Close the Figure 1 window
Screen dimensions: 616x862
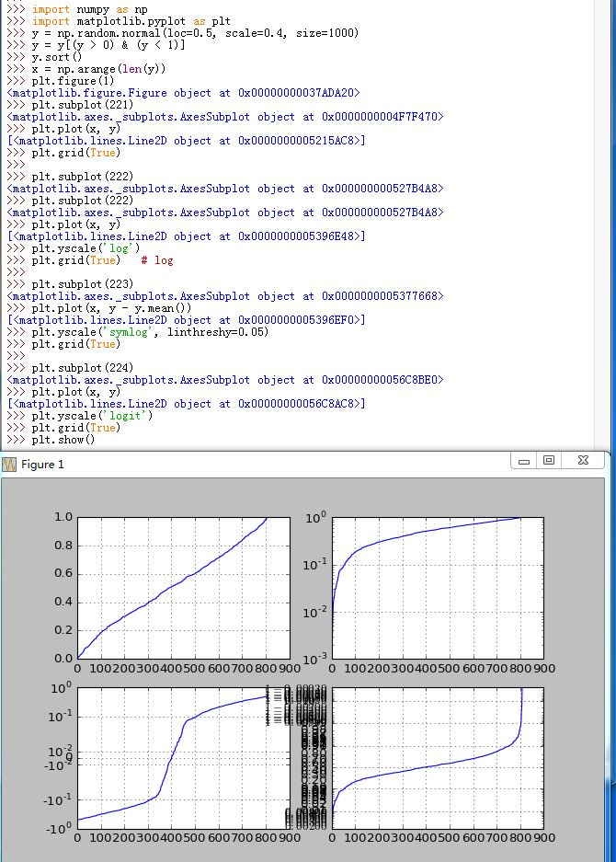coord(583,461)
